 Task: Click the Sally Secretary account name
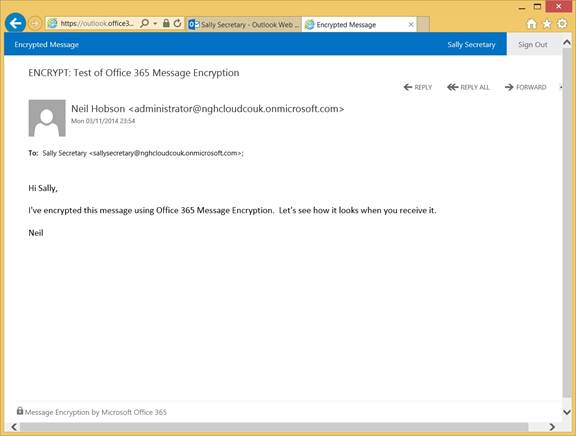tap(471, 45)
